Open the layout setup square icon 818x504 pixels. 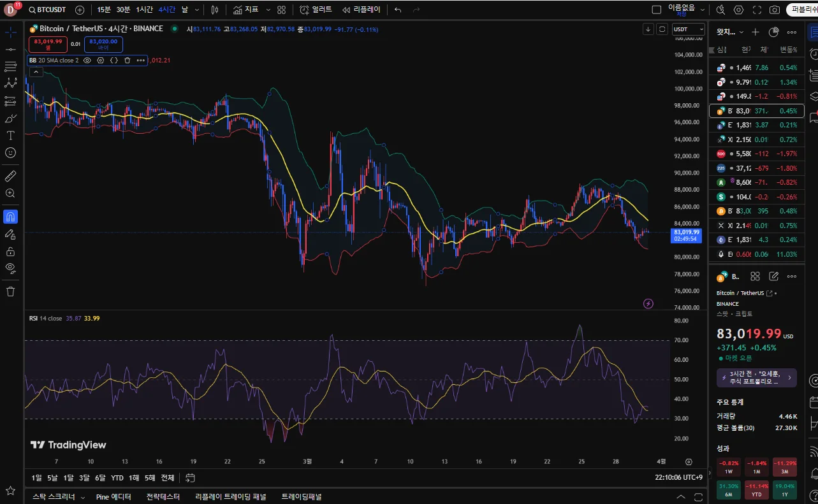[657, 10]
